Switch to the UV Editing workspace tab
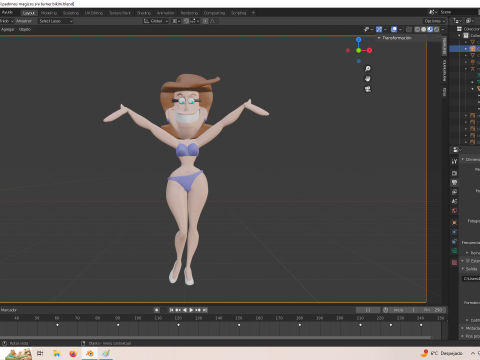480x360 pixels. (x=94, y=13)
